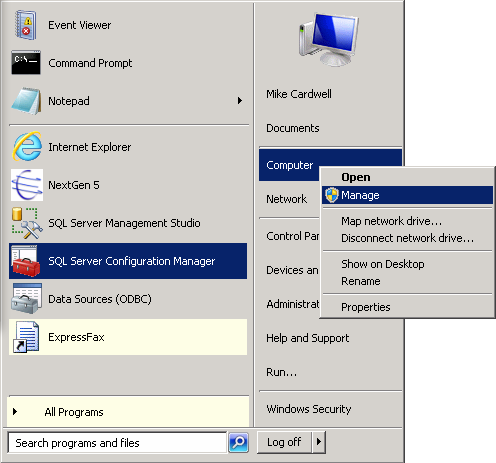Click the NextGen 5 globe icon

point(27,185)
